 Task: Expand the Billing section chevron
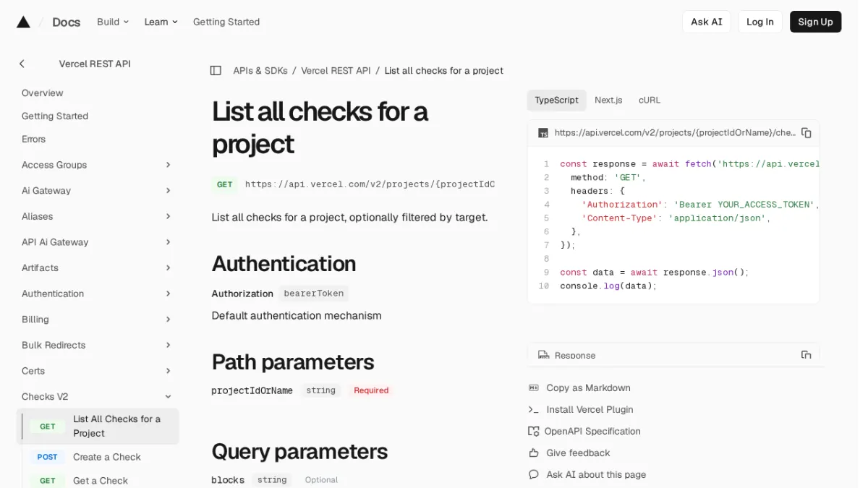(x=168, y=320)
